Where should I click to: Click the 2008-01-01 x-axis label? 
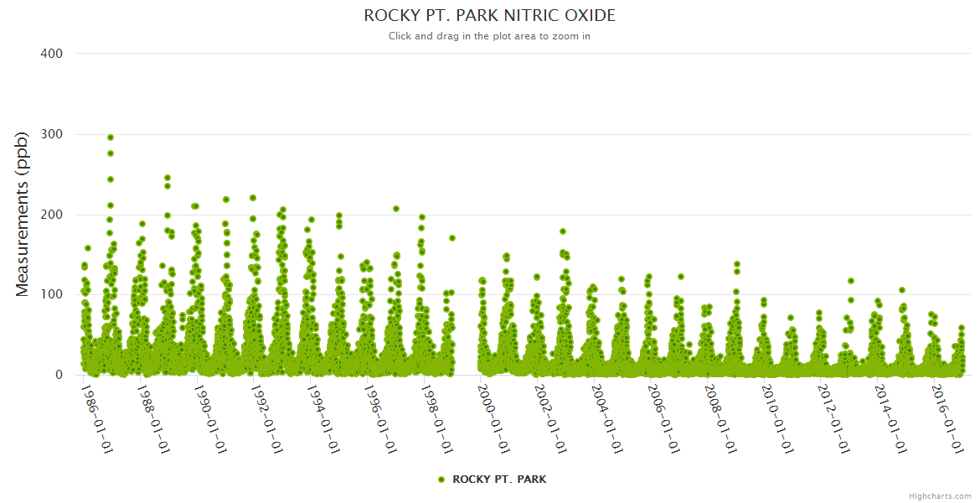click(x=720, y=419)
